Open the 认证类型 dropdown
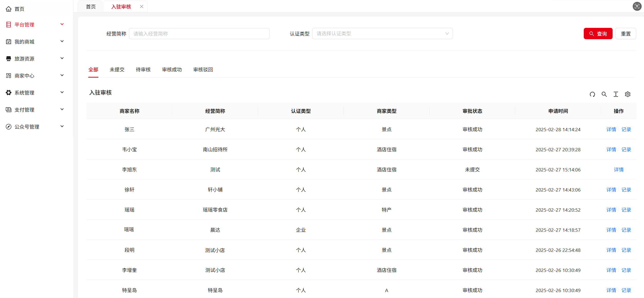Image resolution: width=644 pixels, height=298 pixels. click(x=382, y=34)
